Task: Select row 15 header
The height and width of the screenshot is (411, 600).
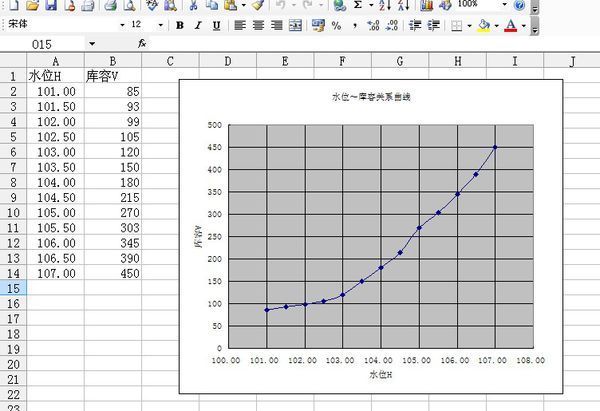Action: click(13, 288)
